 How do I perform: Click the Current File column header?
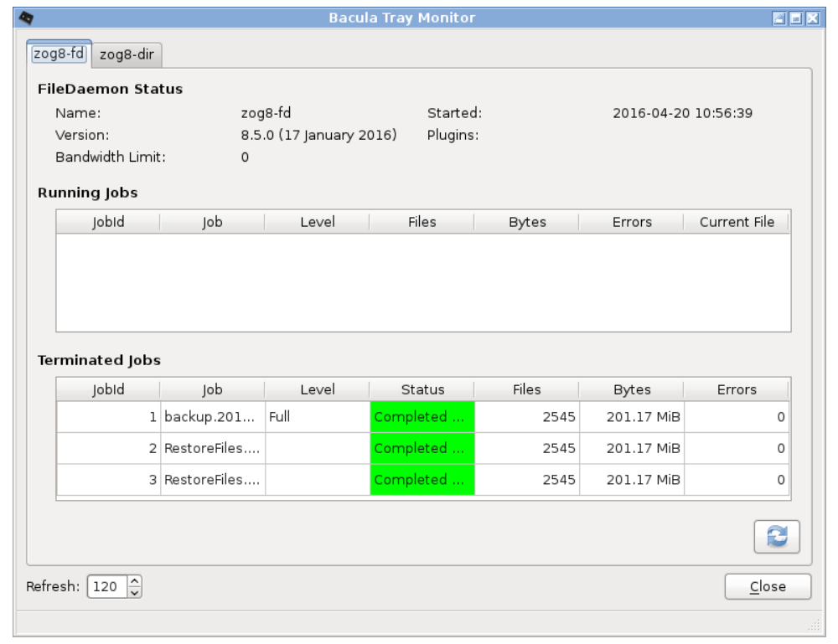737,222
